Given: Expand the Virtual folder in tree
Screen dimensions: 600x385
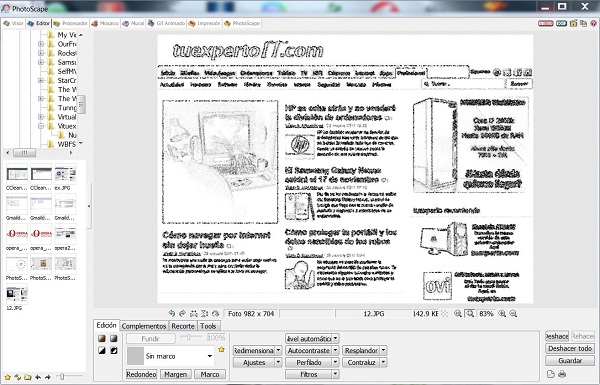Looking at the screenshot, I should click(x=41, y=117).
